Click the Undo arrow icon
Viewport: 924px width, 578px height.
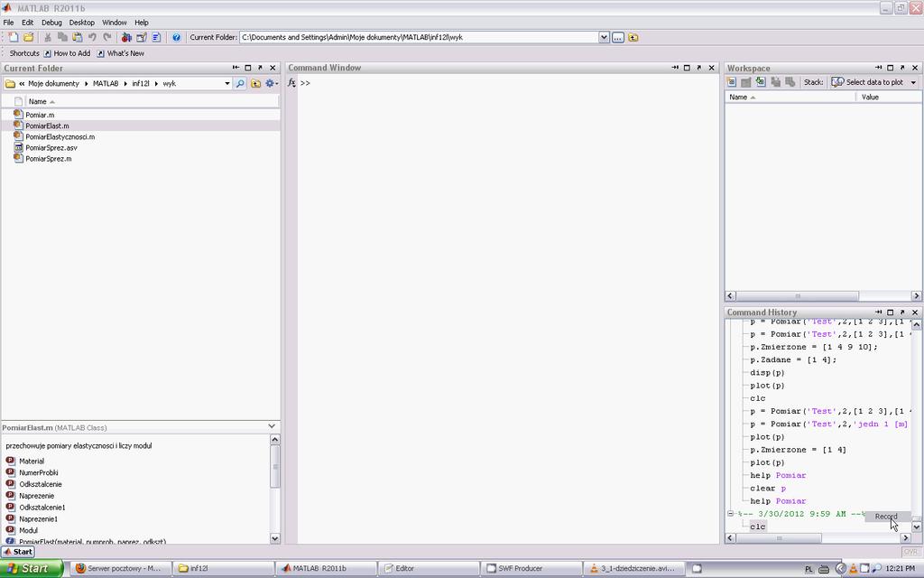(x=93, y=37)
